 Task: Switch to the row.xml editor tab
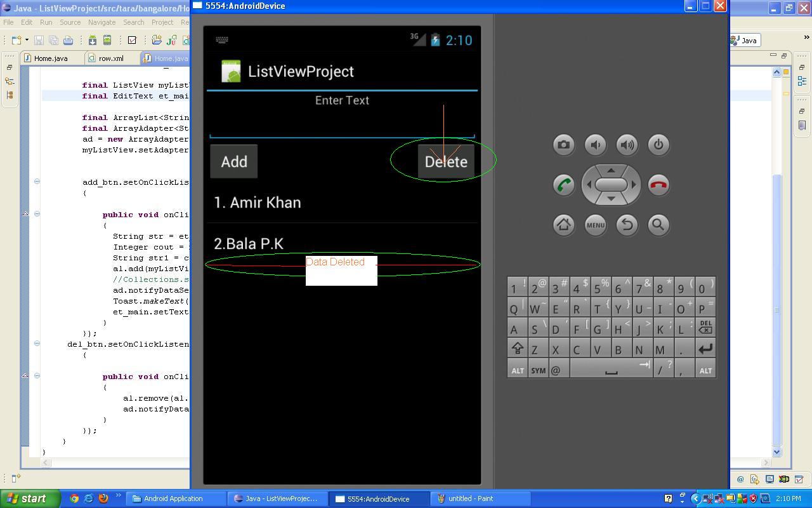111,58
